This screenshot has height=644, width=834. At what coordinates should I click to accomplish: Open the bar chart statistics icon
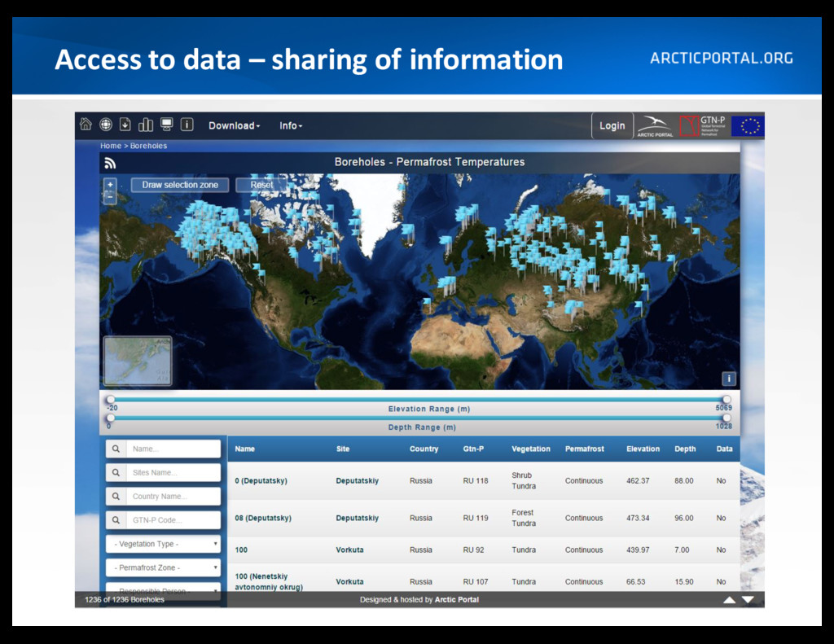(146, 125)
